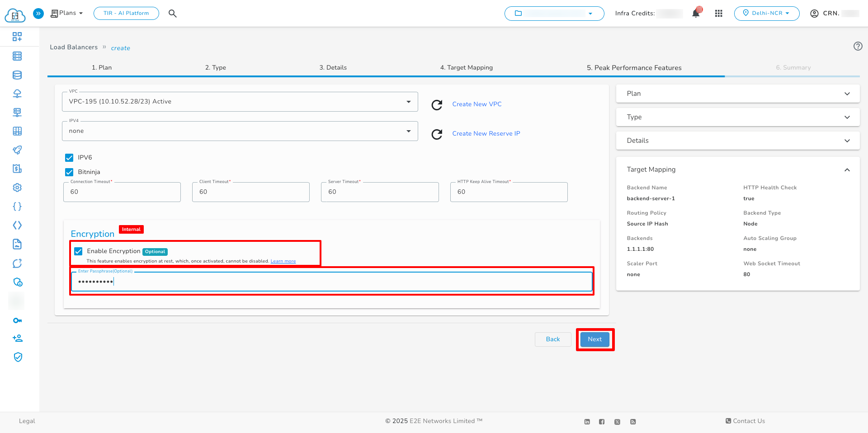The height and width of the screenshot is (433, 868).
Task: Open the SSH key icon in sidebar
Action: 17,320
